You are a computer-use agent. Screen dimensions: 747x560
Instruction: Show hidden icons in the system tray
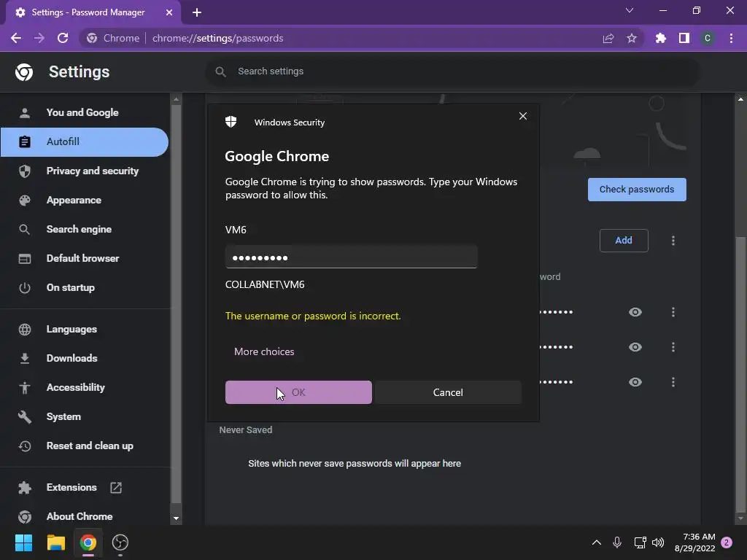tap(596, 542)
